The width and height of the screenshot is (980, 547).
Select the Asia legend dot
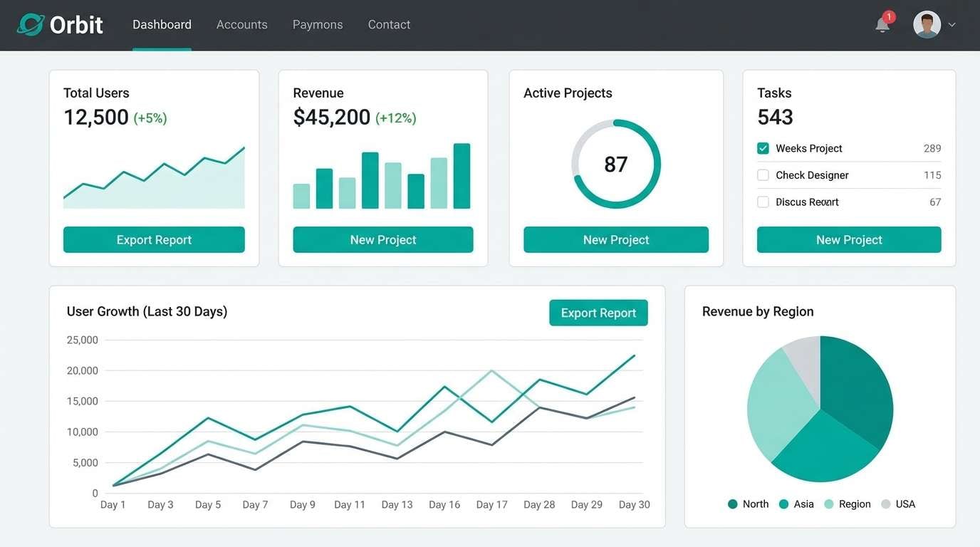tap(784, 504)
